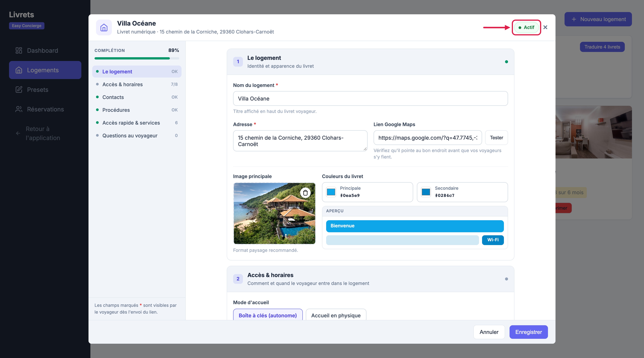Image resolution: width=644 pixels, height=358 pixels.
Task: Click the Lien Google Maps field
Action: tap(427, 138)
